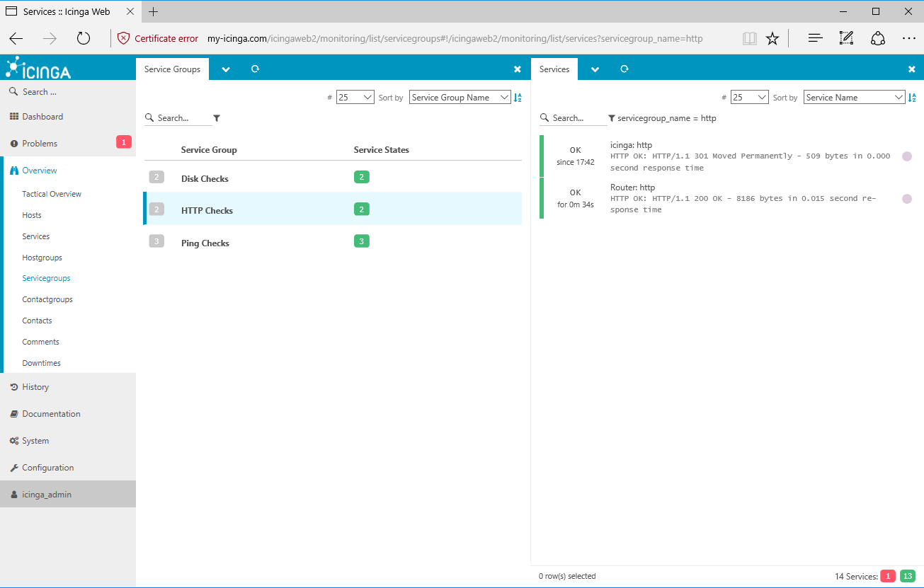Open Tactical Overview
This screenshot has height=588, width=924.
click(x=52, y=194)
